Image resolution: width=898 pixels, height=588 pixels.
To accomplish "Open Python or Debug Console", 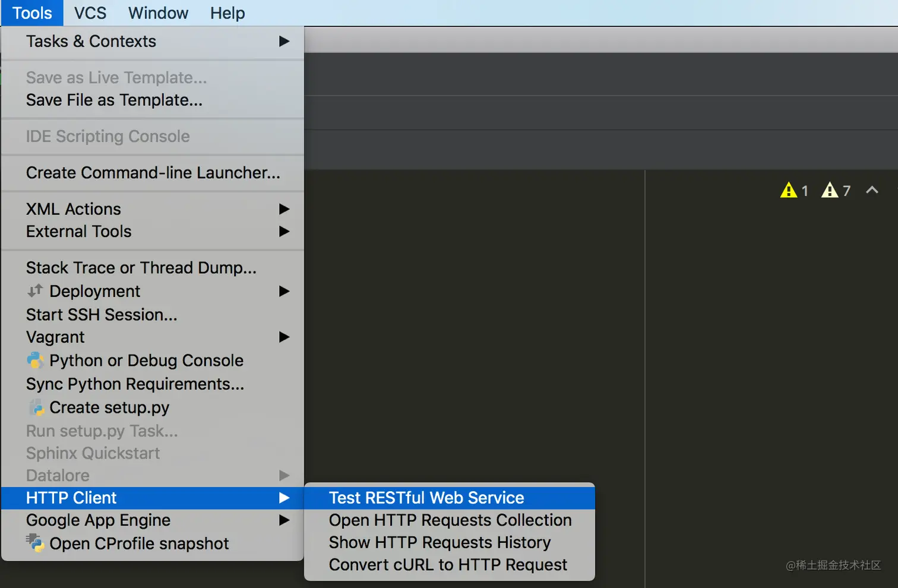I will 153,361.
